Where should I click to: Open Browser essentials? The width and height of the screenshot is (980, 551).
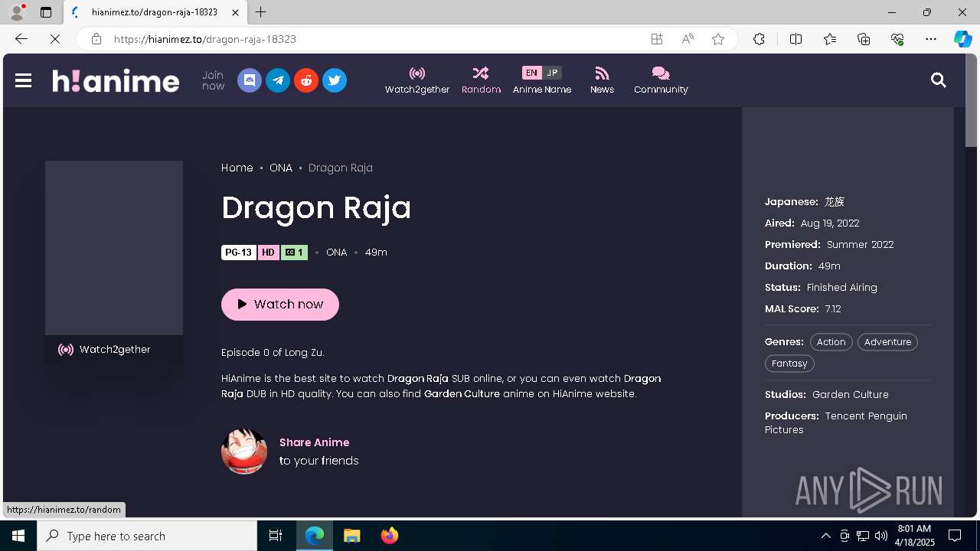point(897,39)
